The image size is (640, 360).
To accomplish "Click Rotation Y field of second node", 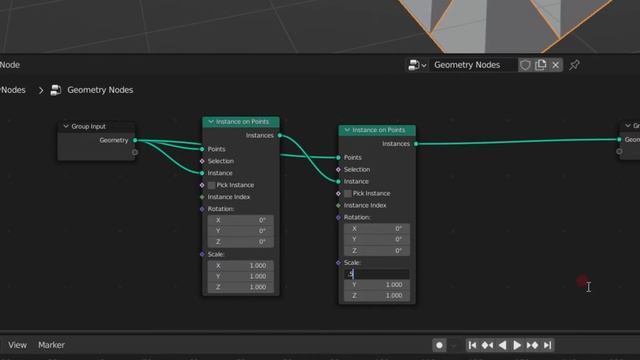I will [x=377, y=239].
